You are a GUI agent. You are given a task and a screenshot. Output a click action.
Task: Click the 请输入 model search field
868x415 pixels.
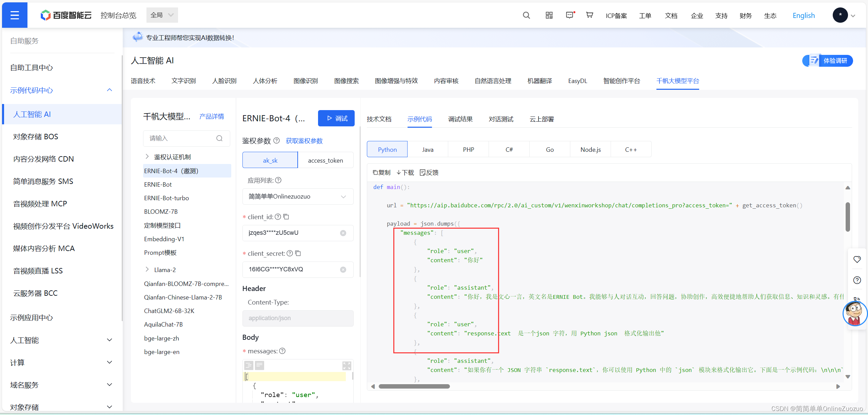pos(186,138)
